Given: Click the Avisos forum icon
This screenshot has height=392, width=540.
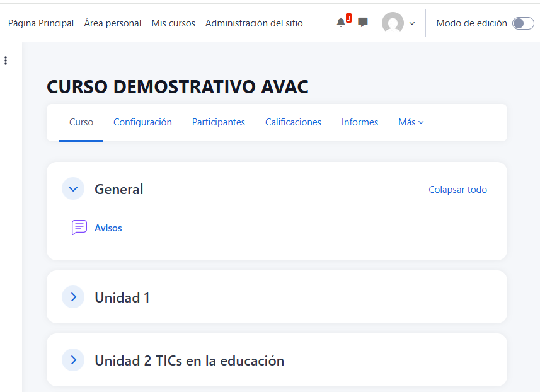Looking at the screenshot, I should point(79,228).
